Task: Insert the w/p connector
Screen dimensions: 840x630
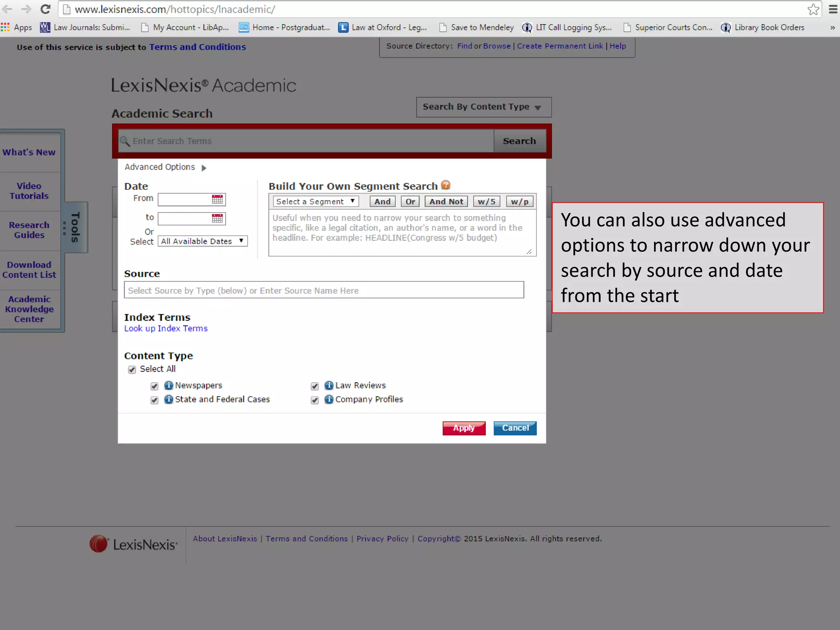Action: point(520,201)
